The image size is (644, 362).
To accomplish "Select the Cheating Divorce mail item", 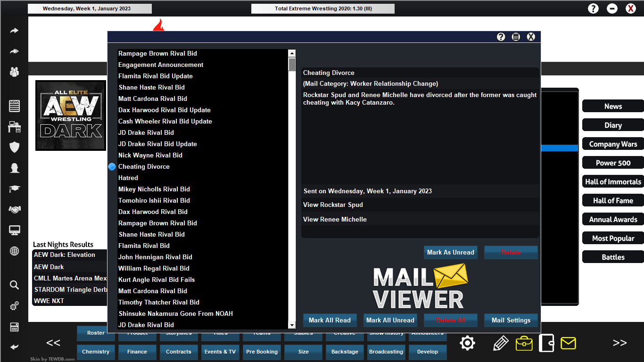I will pyautogui.click(x=144, y=166).
